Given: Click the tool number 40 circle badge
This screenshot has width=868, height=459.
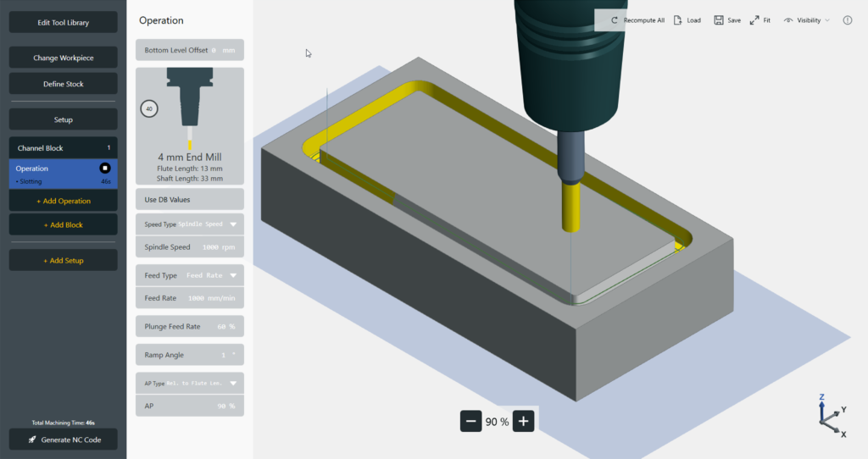Looking at the screenshot, I should [x=149, y=109].
